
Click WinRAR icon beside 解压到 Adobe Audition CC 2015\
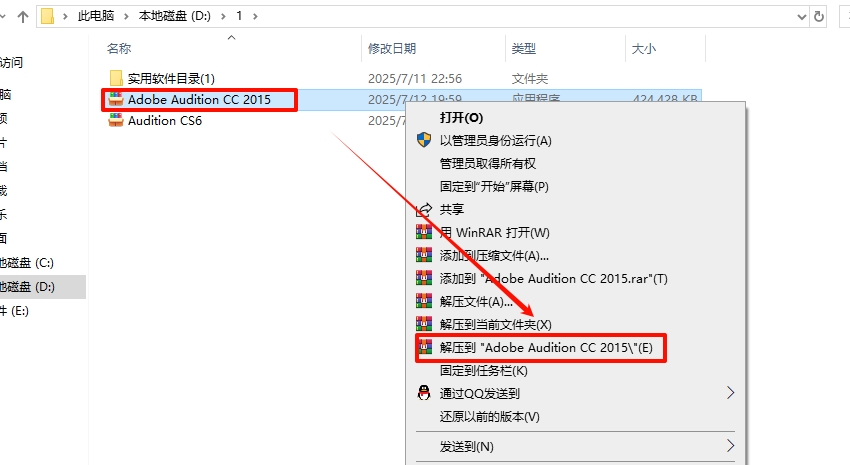coord(425,347)
